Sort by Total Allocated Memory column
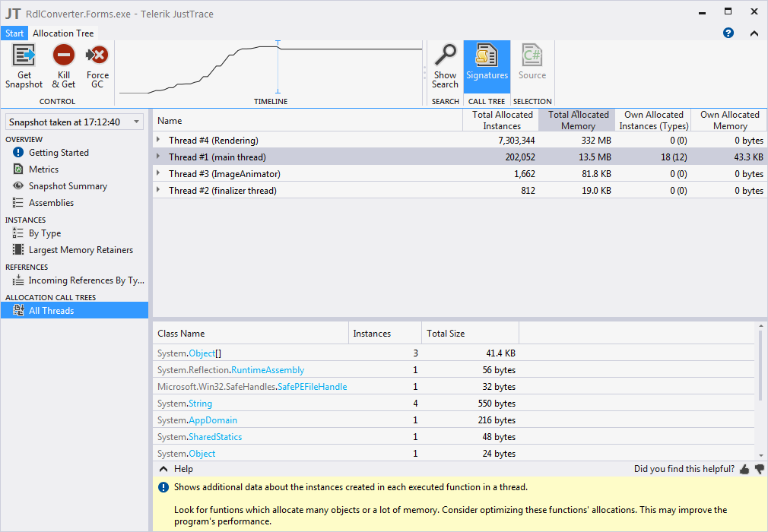Image resolution: width=768 pixels, height=532 pixels. click(576, 120)
